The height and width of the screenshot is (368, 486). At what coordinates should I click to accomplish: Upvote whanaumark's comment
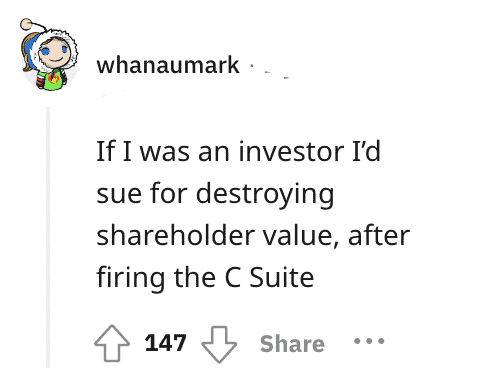pos(112,343)
